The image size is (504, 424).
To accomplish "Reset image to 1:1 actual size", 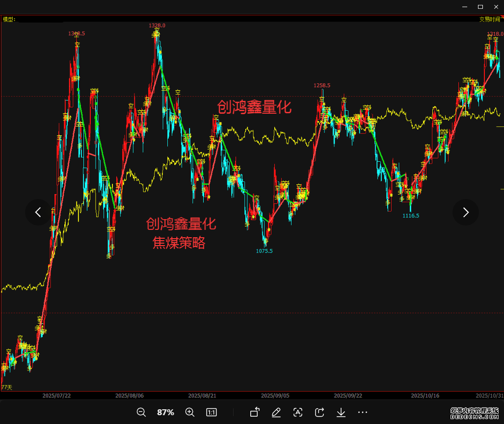I will pyautogui.click(x=212, y=412).
